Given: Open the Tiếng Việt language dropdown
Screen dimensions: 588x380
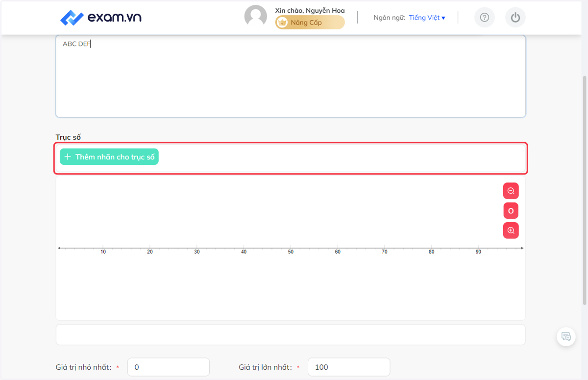Looking at the screenshot, I should pos(427,18).
